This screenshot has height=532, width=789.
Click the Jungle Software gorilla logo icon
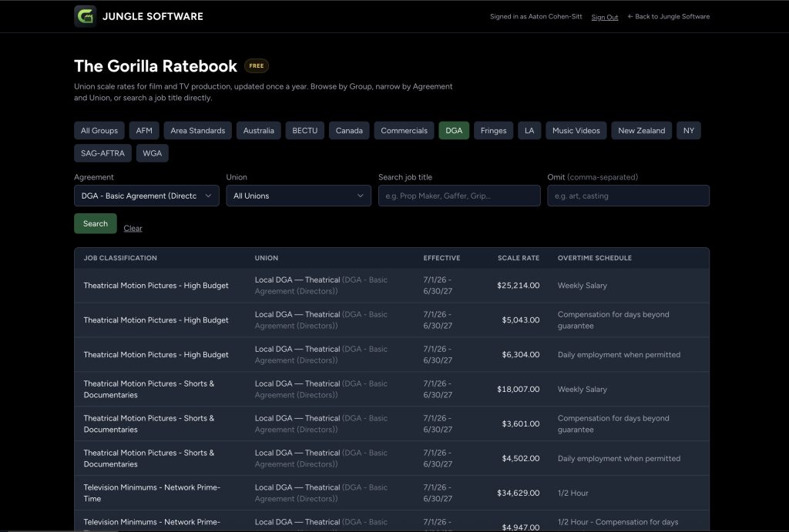pos(85,16)
